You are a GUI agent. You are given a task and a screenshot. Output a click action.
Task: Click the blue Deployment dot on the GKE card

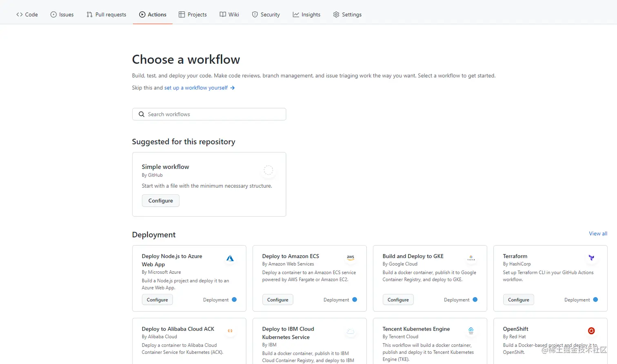(475, 300)
